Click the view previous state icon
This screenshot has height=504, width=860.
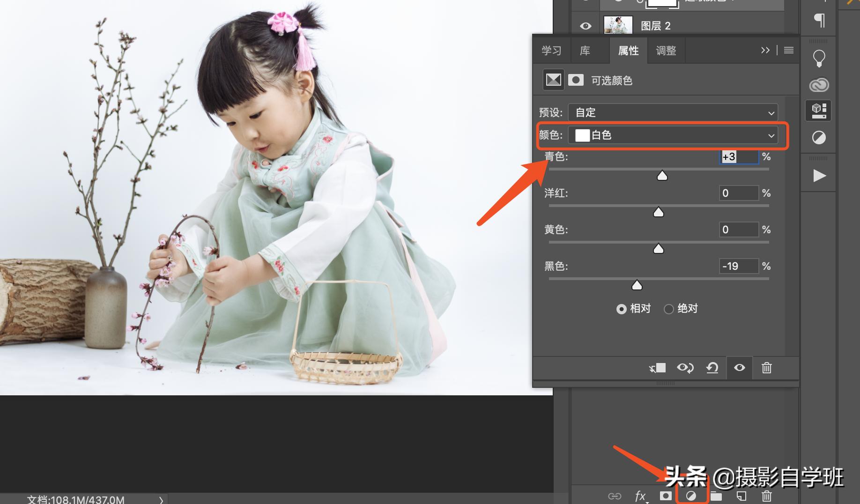(685, 368)
